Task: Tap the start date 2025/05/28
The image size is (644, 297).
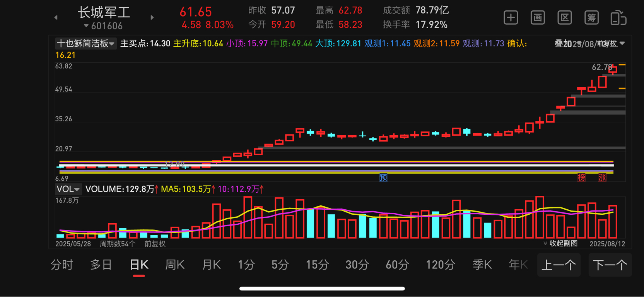Action: pos(73,244)
